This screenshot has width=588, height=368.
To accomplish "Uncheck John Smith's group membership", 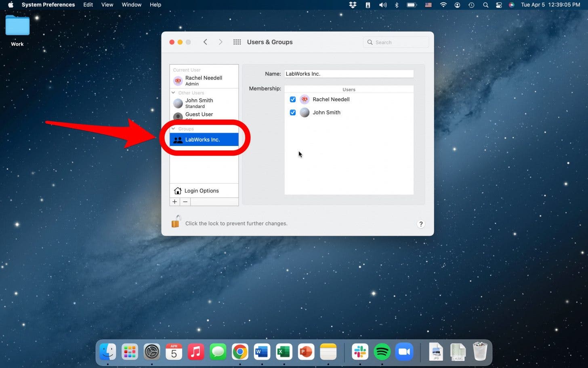I will [x=293, y=112].
